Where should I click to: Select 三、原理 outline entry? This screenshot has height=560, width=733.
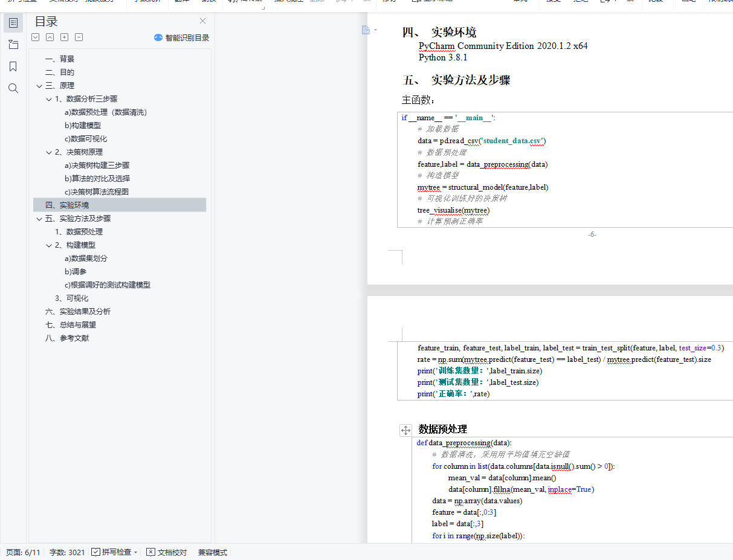click(x=60, y=86)
